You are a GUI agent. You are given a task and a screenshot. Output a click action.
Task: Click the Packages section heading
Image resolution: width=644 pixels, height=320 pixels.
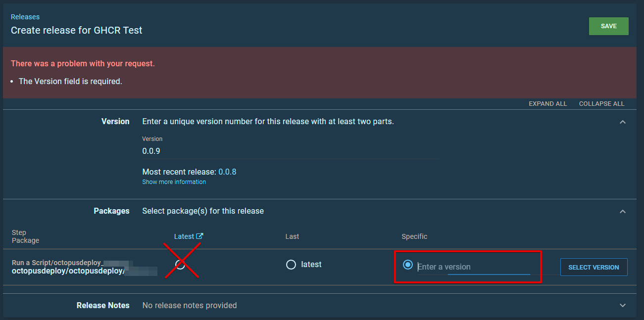coord(111,211)
